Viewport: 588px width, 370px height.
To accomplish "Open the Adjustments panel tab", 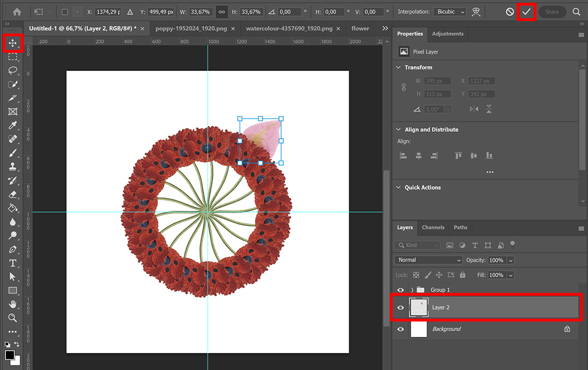I will point(448,33).
